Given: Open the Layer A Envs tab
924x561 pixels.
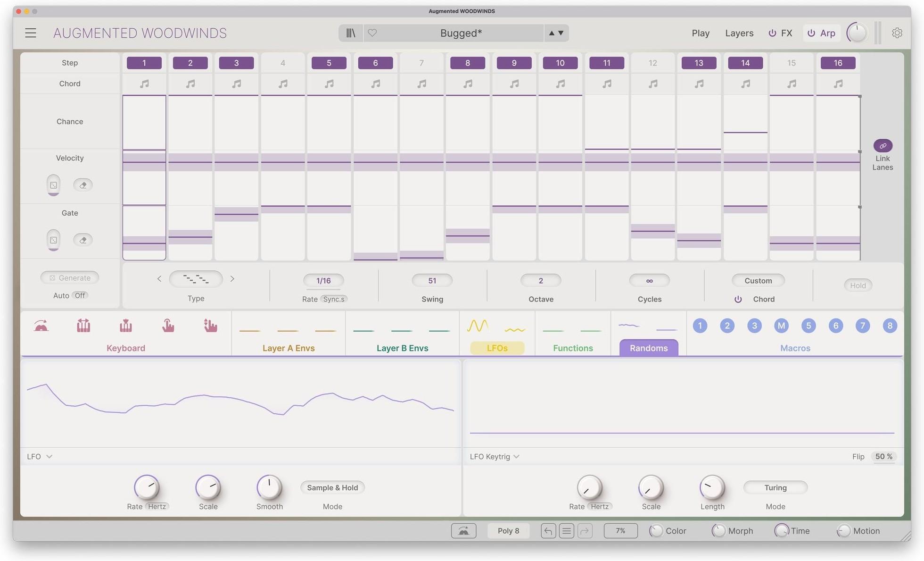Looking at the screenshot, I should pyautogui.click(x=289, y=348).
